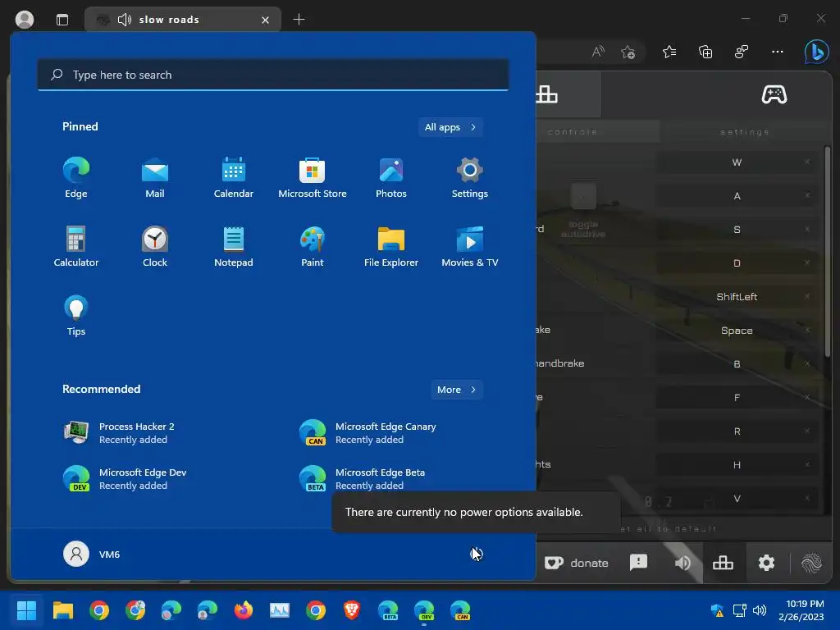Activate Read aloud in Edge toolbar
Image resolution: width=840 pixels, height=630 pixels.
click(x=598, y=52)
